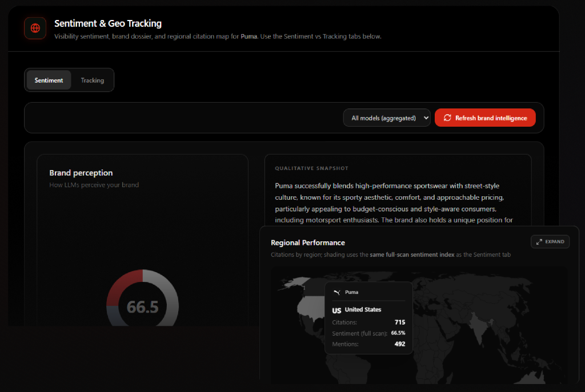This screenshot has height=392, width=585.
Task: Click the 66.5 brand perception gauge
Action: click(142, 306)
